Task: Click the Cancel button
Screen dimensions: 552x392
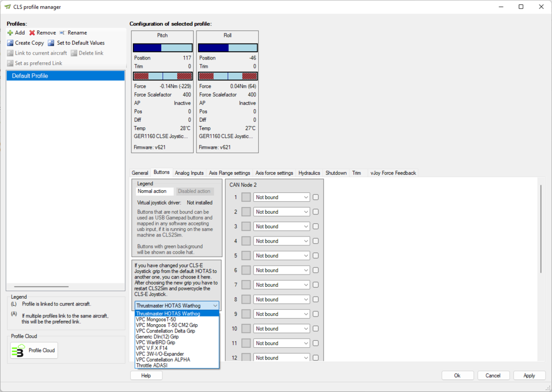Action: click(493, 375)
